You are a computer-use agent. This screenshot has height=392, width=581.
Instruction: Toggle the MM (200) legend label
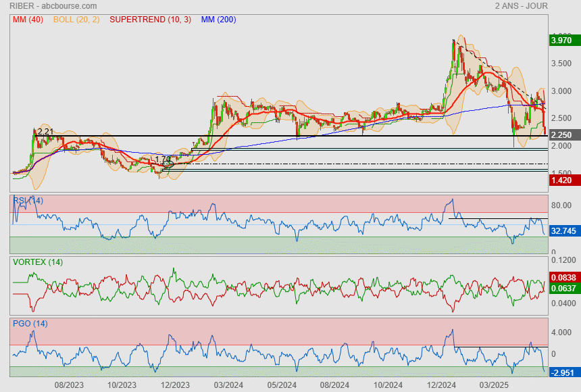(218, 20)
